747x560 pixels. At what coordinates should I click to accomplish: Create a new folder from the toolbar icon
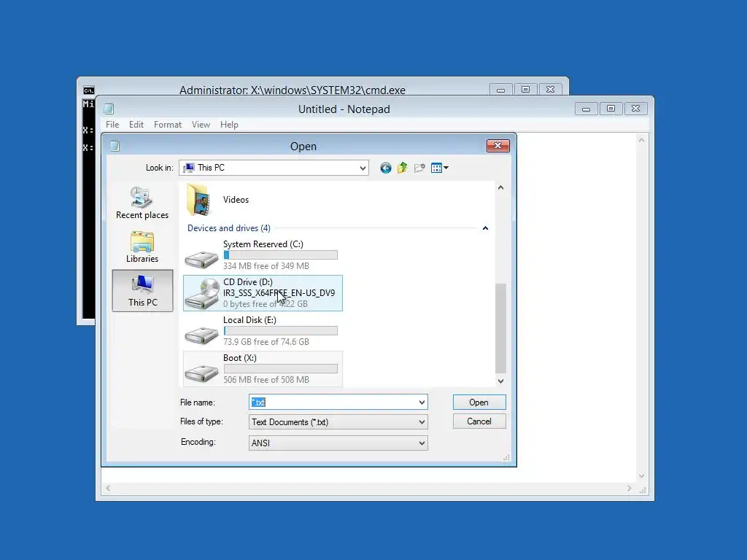tap(419, 168)
